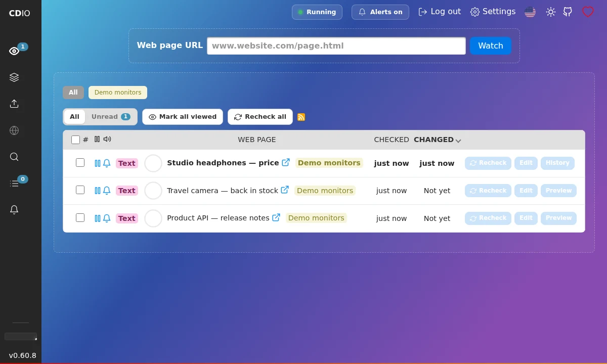Switch to the Unread tab
This screenshot has height=364, width=607.
click(111, 117)
